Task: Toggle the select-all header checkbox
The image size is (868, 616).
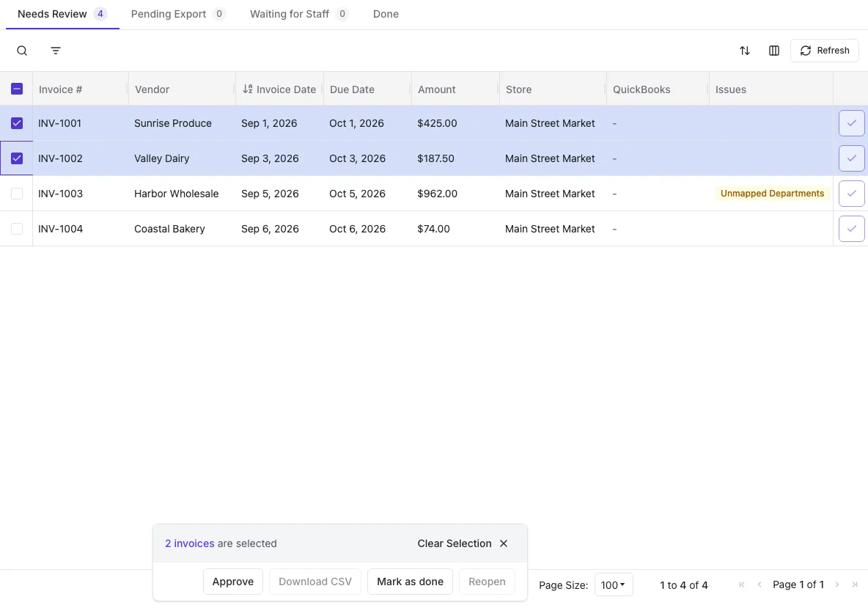Action: [x=17, y=89]
